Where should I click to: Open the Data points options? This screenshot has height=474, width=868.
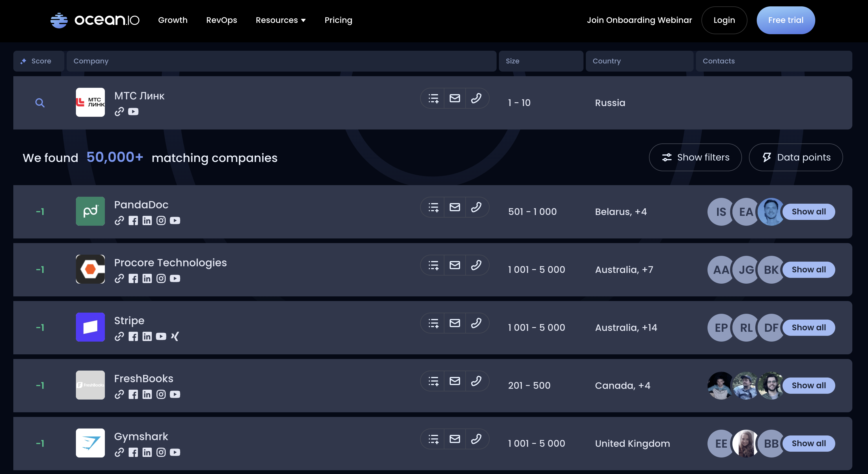pyautogui.click(x=796, y=157)
